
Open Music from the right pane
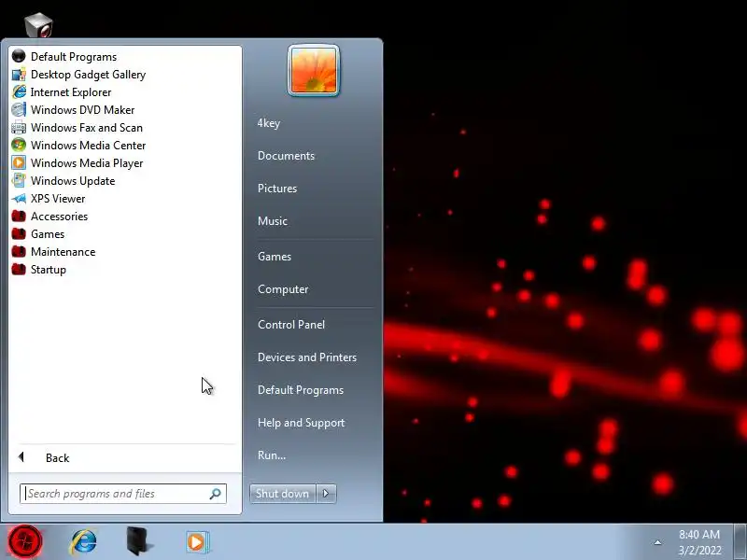click(x=273, y=221)
